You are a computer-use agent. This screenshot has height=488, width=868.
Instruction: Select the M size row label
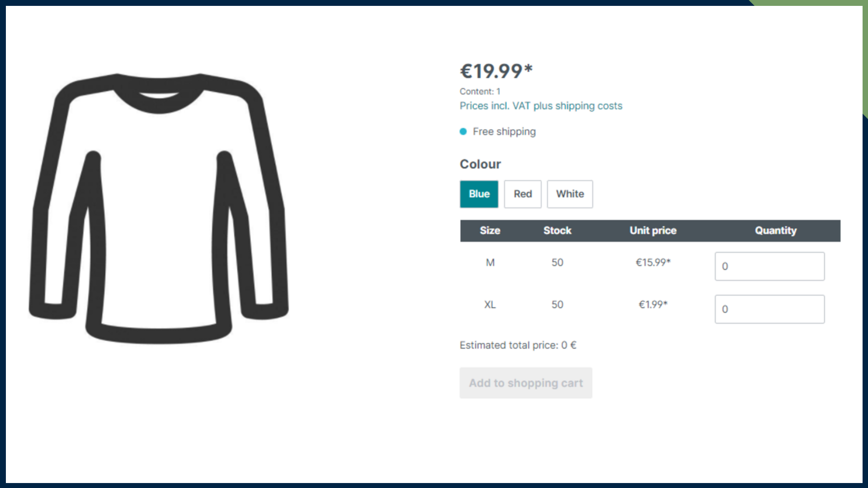coord(490,263)
